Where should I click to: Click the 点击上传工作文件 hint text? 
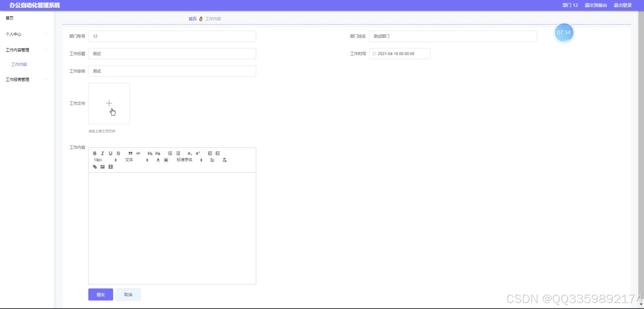pyautogui.click(x=102, y=131)
